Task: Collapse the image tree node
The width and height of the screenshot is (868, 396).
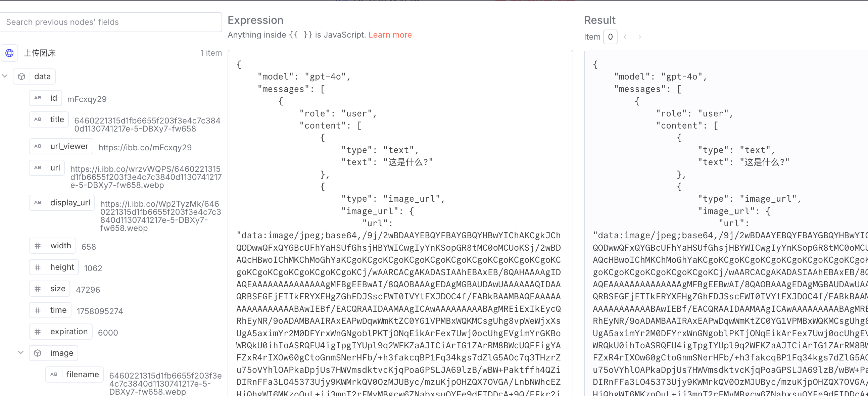Action: (x=21, y=352)
